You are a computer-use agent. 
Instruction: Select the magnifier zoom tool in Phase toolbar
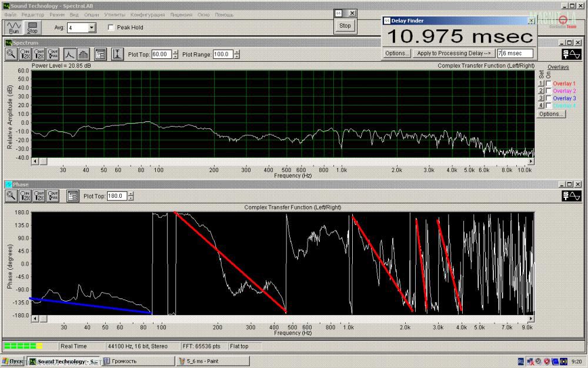coord(11,195)
